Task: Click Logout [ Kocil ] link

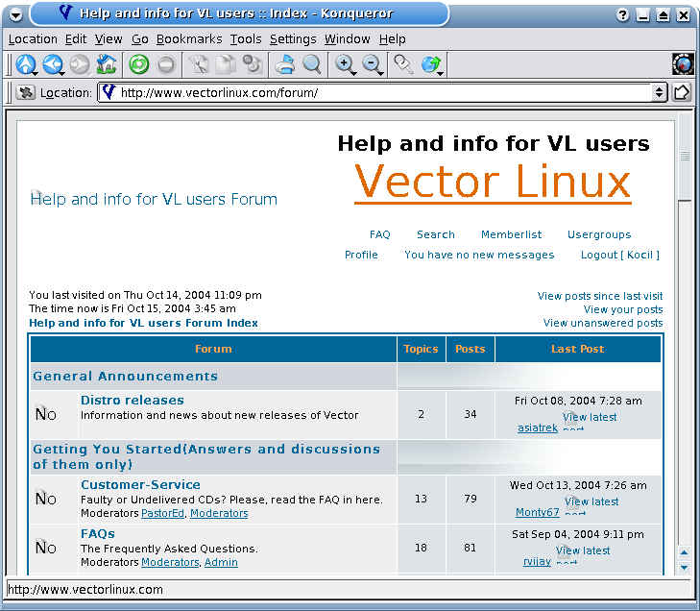Action: [619, 255]
